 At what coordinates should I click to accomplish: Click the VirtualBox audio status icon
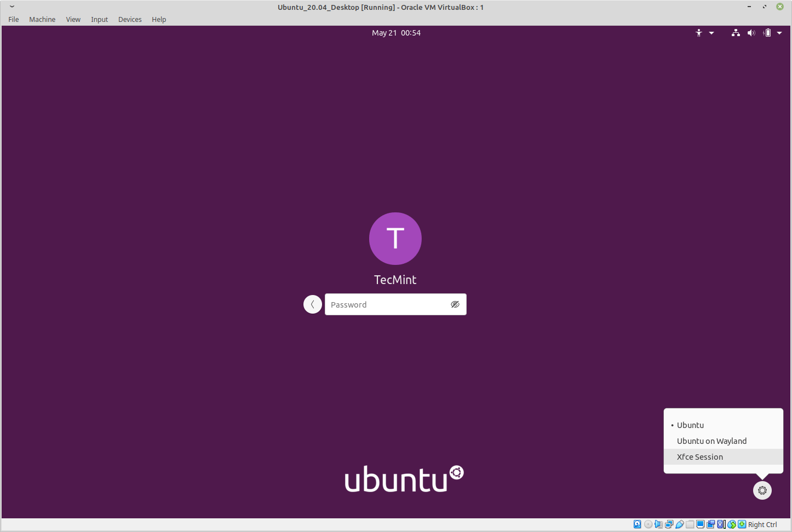(658, 524)
